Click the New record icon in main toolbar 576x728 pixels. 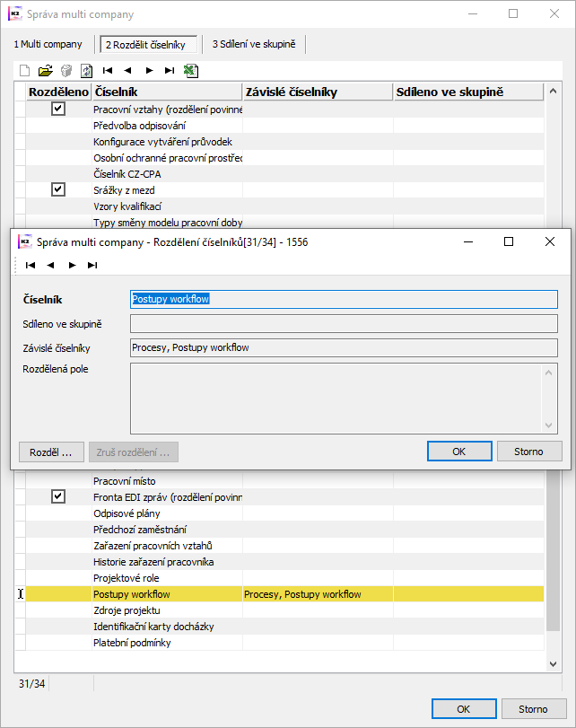[x=24, y=71]
